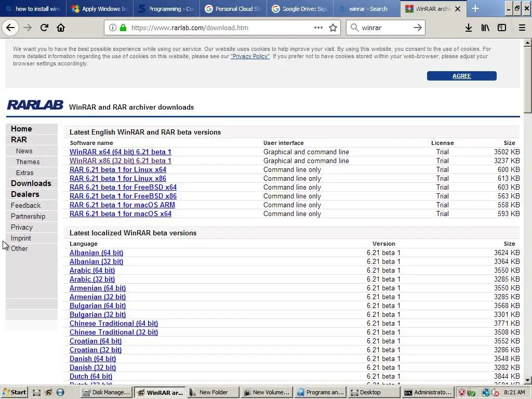Click the red shield tray icon
The width and height of the screenshot is (532, 399).
tap(462, 392)
